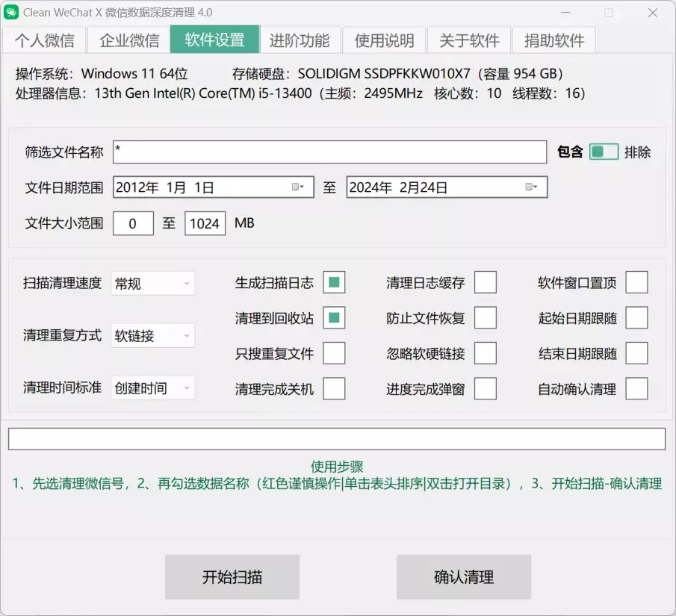Screen dimensions: 676x616
Task: Click the 操作系统: Windows 11 64位 text
Action: click(x=102, y=74)
